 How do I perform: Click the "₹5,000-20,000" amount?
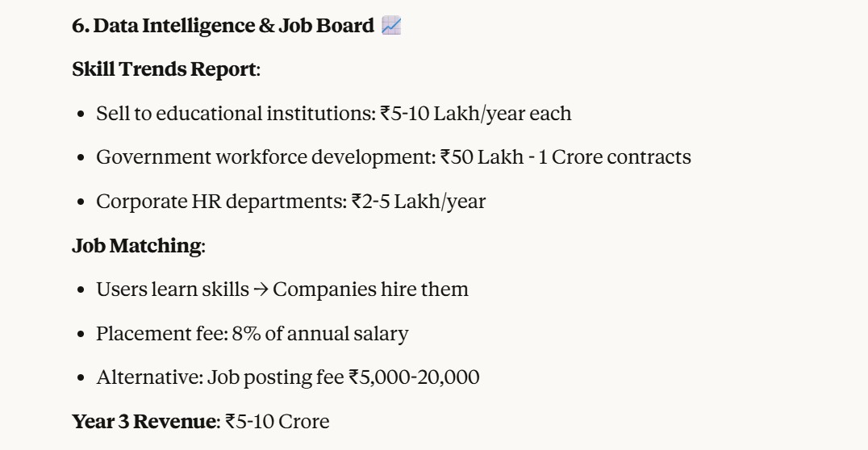pos(414,377)
